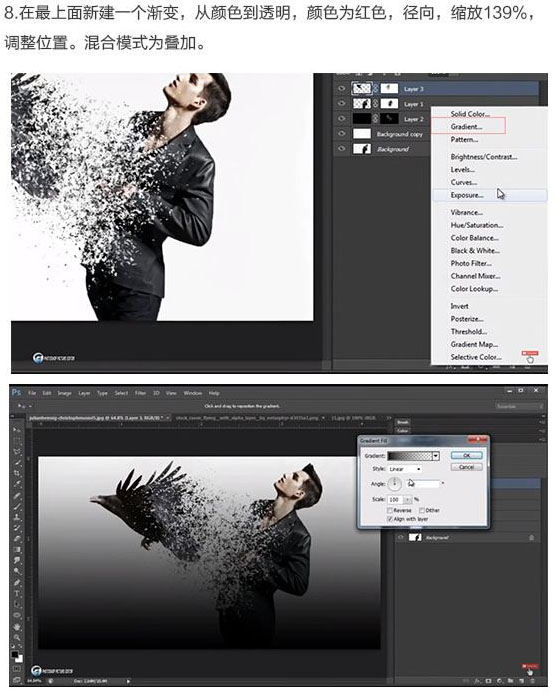Choose Hue/Saturation... menu entry
The image size is (558, 694).
[x=477, y=225]
